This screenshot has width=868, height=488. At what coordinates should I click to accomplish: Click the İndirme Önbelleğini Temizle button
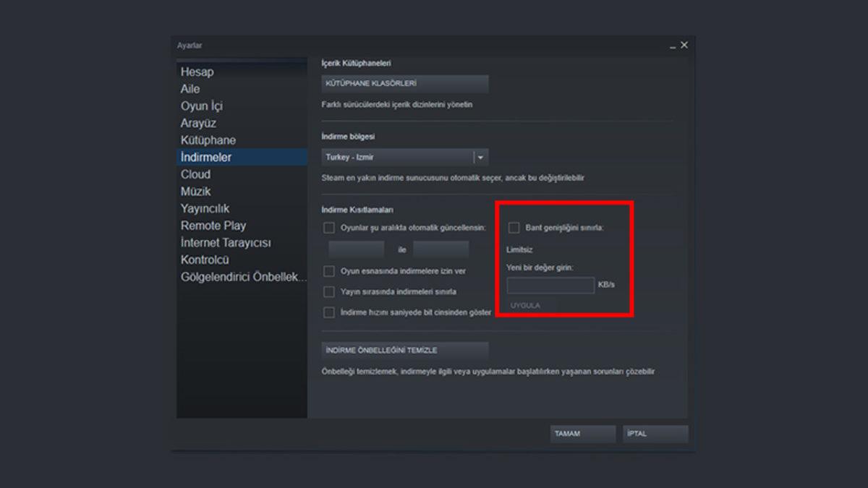coord(405,351)
